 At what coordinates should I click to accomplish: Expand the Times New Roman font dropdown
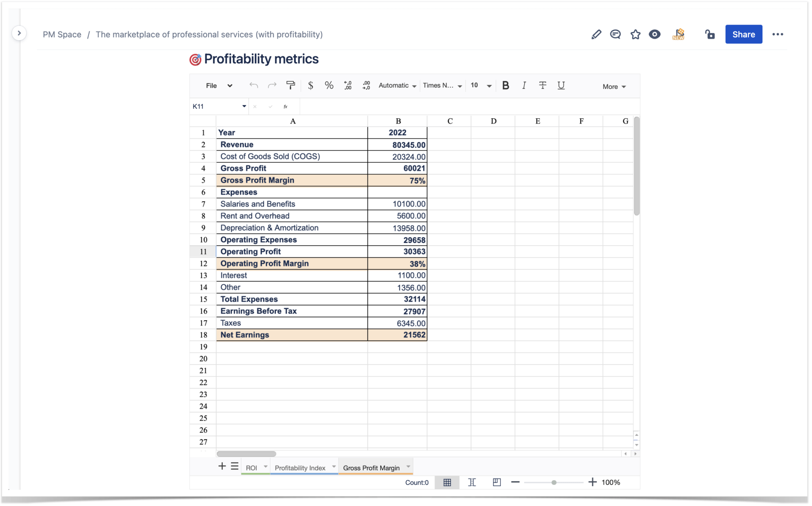[442, 85]
